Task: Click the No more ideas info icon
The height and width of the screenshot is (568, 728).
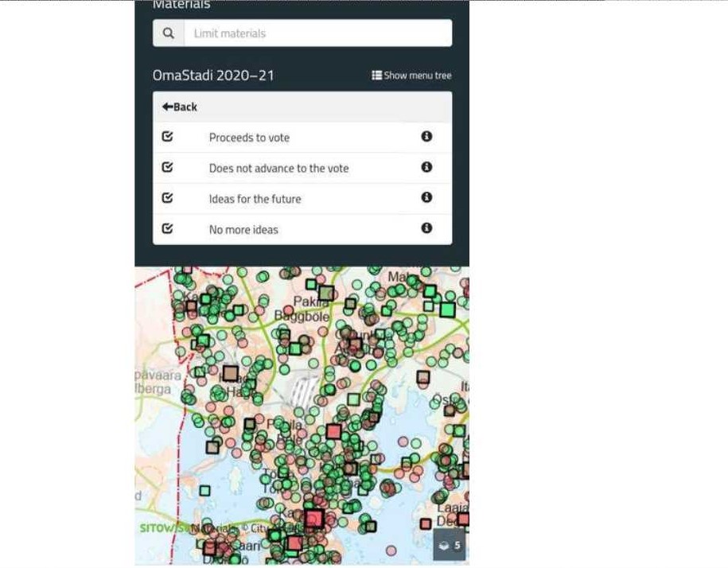Action: (426, 228)
